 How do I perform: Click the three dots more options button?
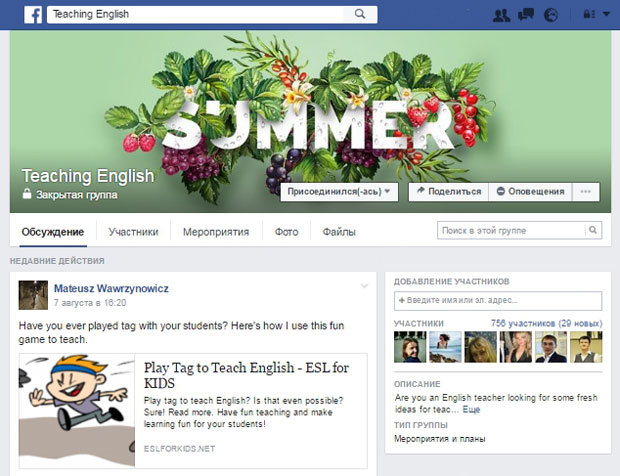(586, 192)
